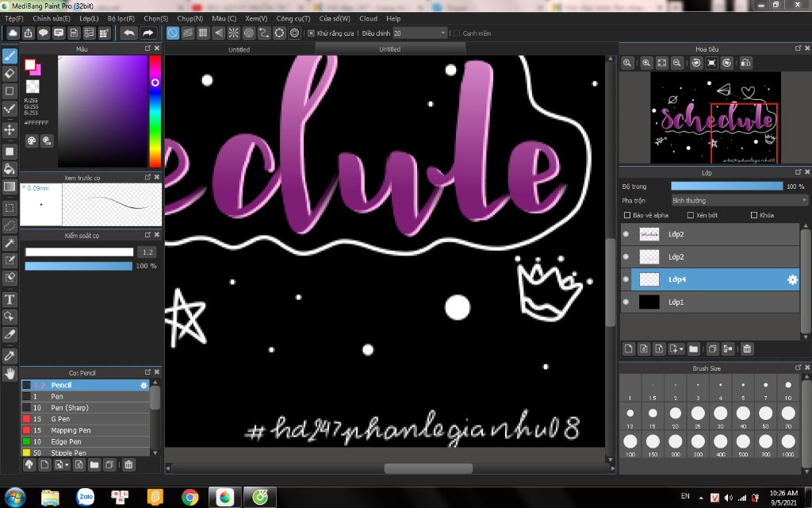The width and height of the screenshot is (812, 508).
Task: Select the Gradient tool
Action: pos(10,187)
